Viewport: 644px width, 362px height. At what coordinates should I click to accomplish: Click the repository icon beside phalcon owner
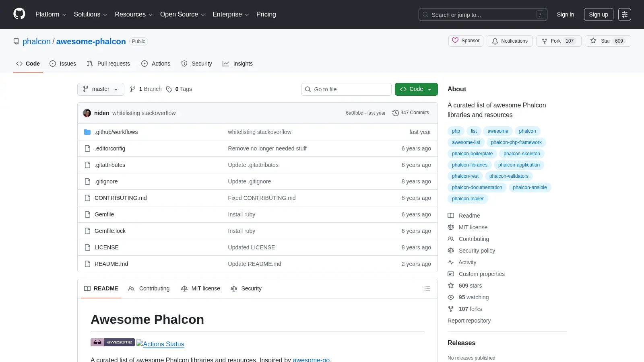[x=16, y=41]
